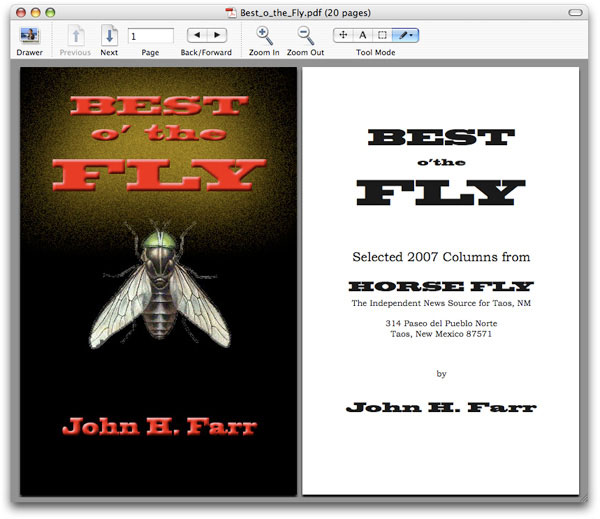The width and height of the screenshot is (600, 519).
Task: Click the Zoom In magnifier
Action: (264, 36)
